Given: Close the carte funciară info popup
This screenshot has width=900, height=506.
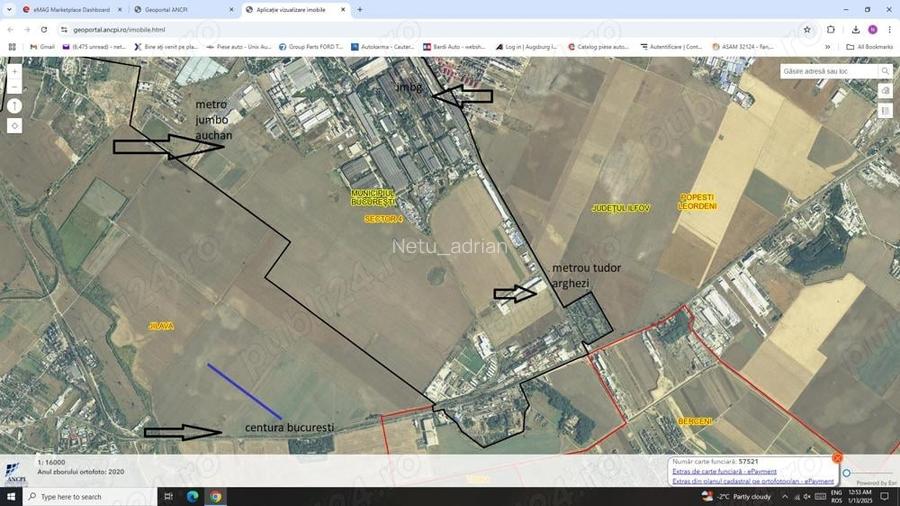Looking at the screenshot, I should [x=837, y=457].
